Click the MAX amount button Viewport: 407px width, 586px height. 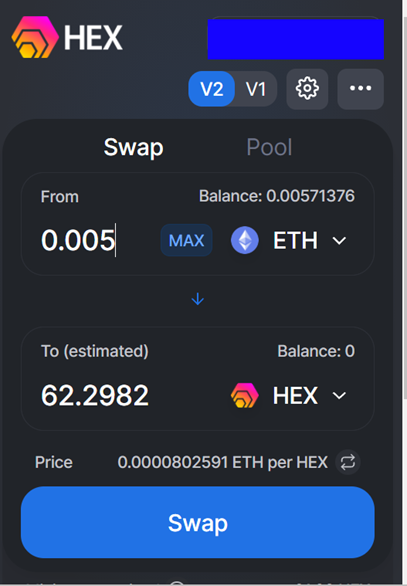click(186, 240)
